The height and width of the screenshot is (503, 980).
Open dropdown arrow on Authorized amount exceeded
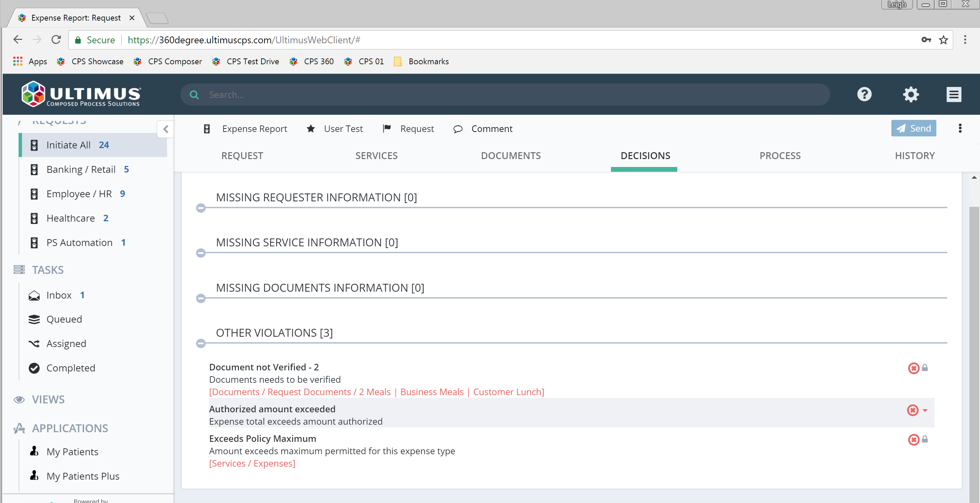point(925,410)
